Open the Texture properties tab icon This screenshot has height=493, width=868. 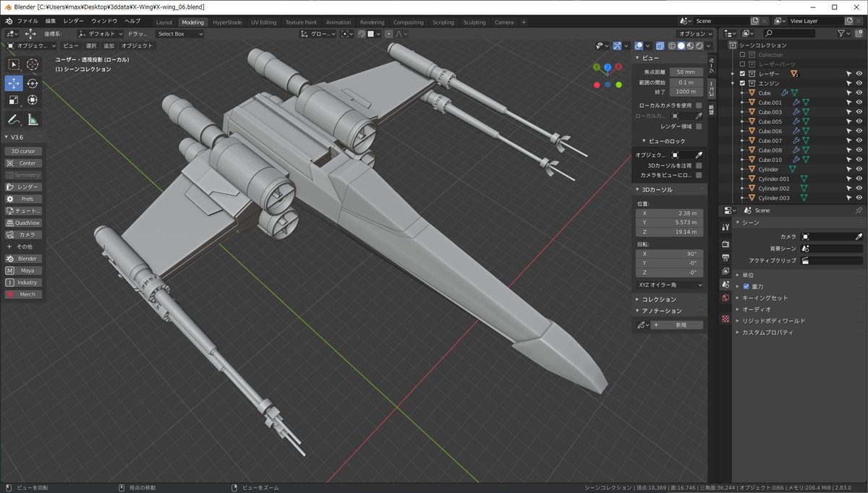click(726, 318)
